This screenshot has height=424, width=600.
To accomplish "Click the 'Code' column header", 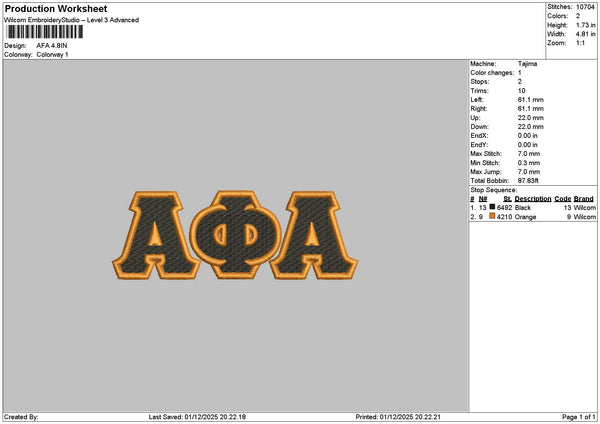I will [562, 199].
